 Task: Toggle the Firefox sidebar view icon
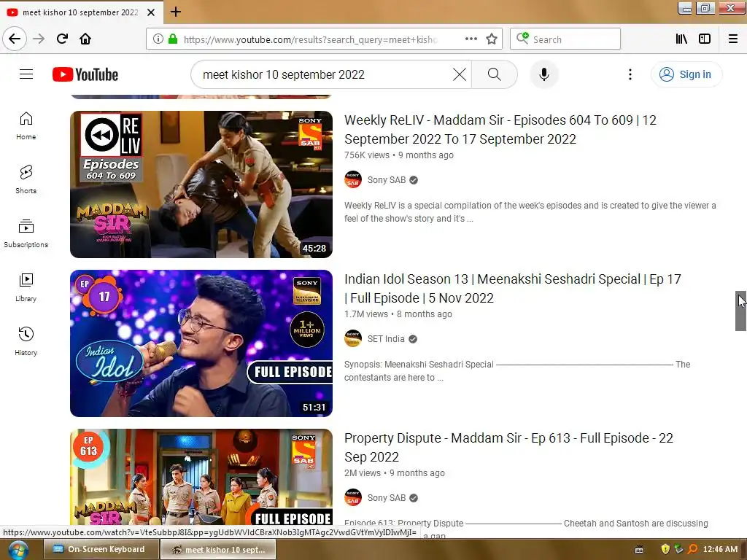705,39
